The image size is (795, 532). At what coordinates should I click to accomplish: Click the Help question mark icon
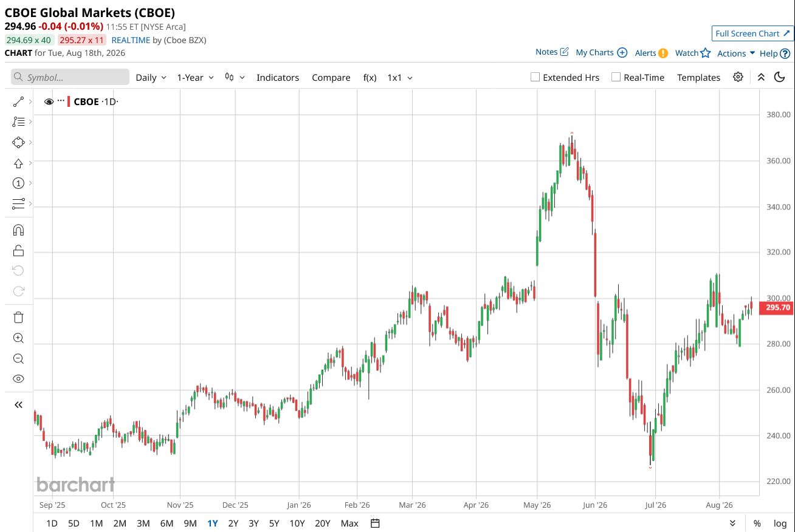coord(785,53)
